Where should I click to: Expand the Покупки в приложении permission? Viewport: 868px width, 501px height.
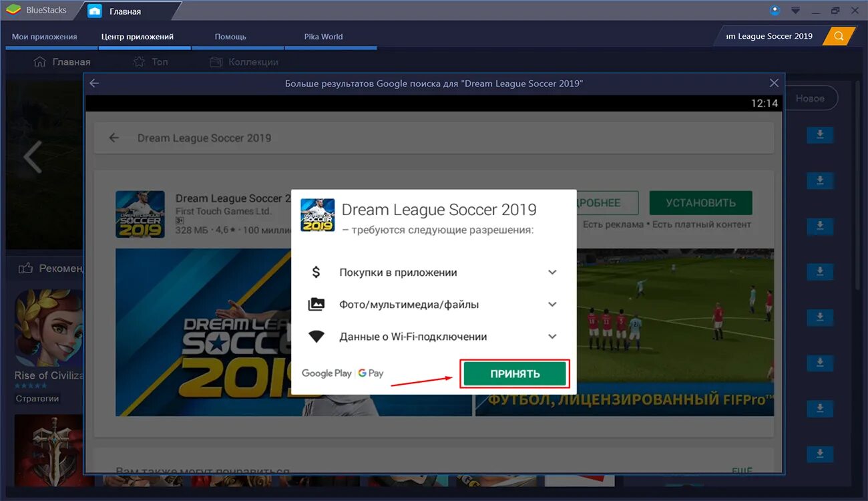pyautogui.click(x=552, y=273)
